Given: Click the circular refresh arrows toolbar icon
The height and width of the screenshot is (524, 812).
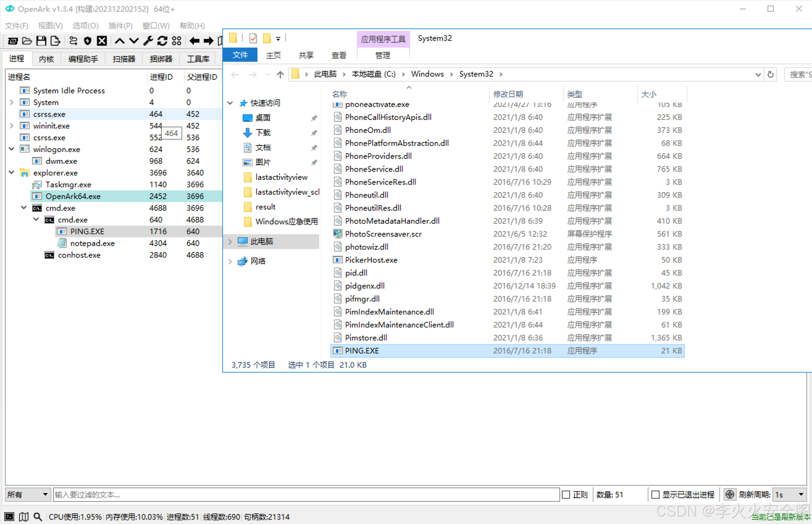Looking at the screenshot, I should [162, 41].
